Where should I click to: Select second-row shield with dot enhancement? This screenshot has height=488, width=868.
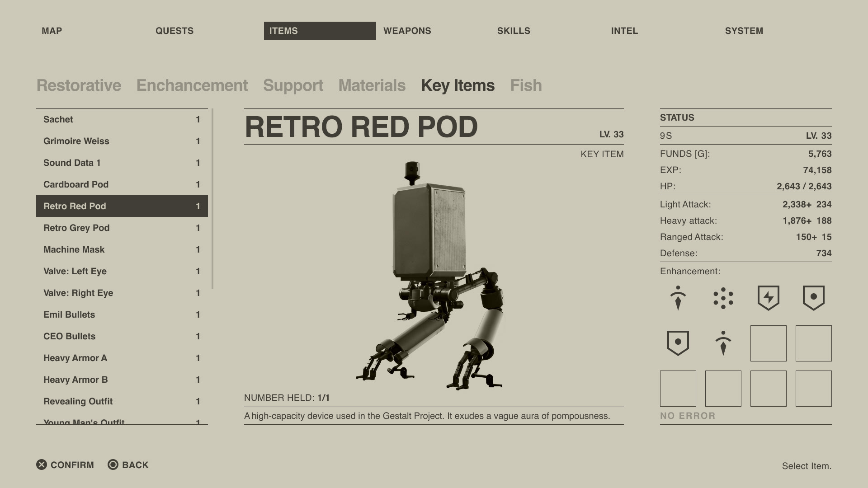click(x=678, y=343)
